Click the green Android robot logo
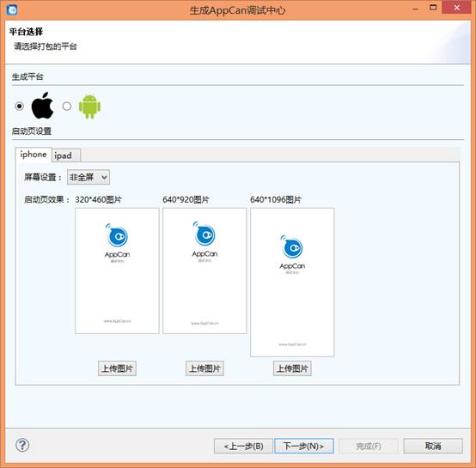Screen dimensions: 476x468 [x=89, y=106]
